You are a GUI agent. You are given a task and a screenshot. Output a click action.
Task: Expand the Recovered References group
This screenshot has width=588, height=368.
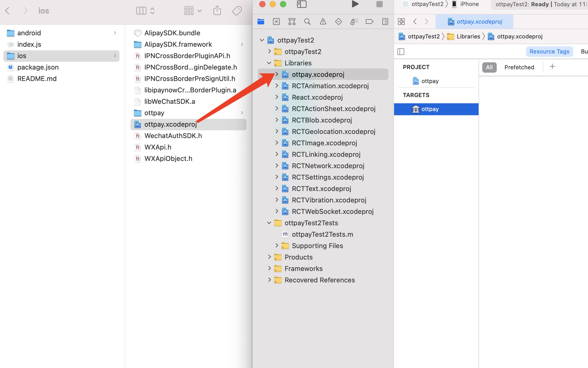[x=269, y=280]
